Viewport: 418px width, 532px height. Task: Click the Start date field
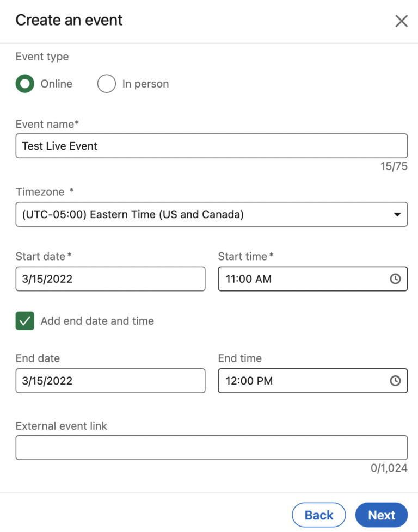click(110, 279)
